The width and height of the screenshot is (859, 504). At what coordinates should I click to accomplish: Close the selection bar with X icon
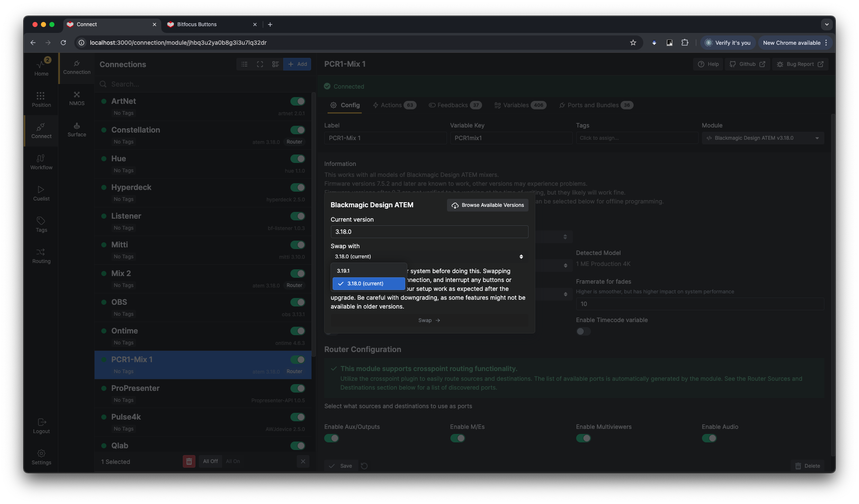click(303, 461)
